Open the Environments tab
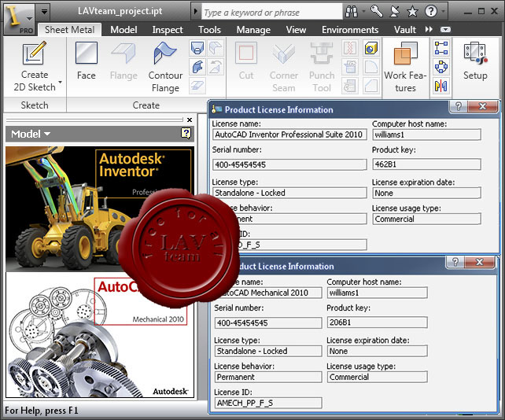The height and width of the screenshot is (420, 505). [350, 30]
